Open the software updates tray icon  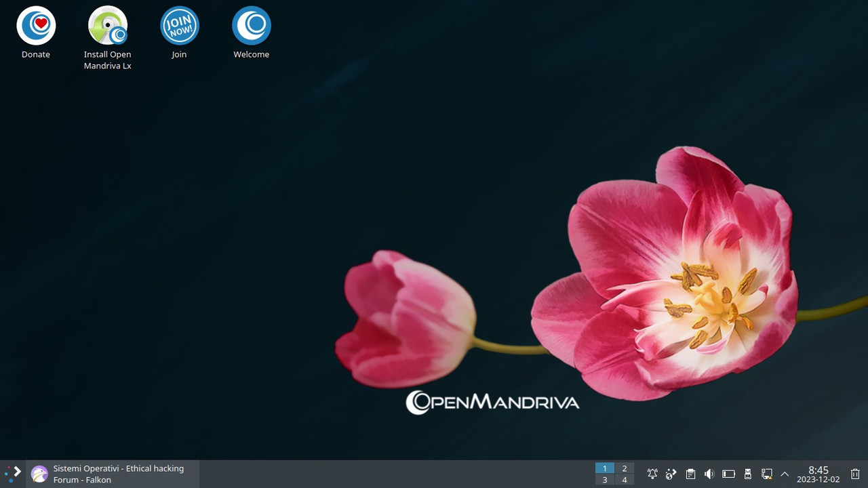pos(671,474)
